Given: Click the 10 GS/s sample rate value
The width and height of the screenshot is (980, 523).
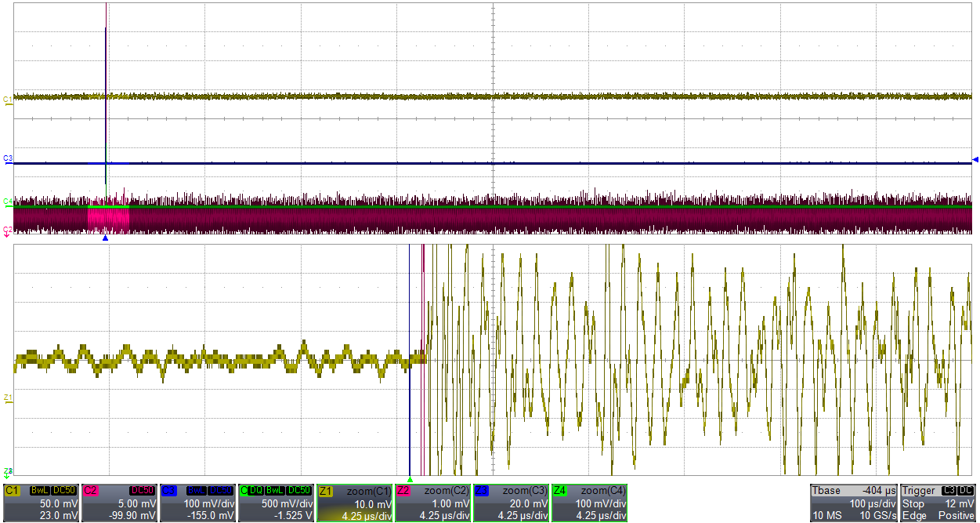Looking at the screenshot, I should click(877, 515).
